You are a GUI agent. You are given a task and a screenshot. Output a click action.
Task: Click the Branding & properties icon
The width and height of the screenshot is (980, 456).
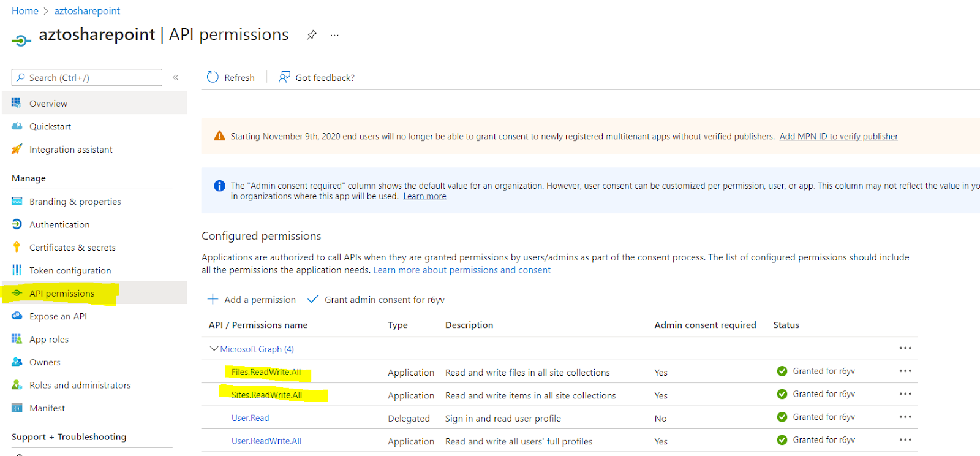(17, 201)
